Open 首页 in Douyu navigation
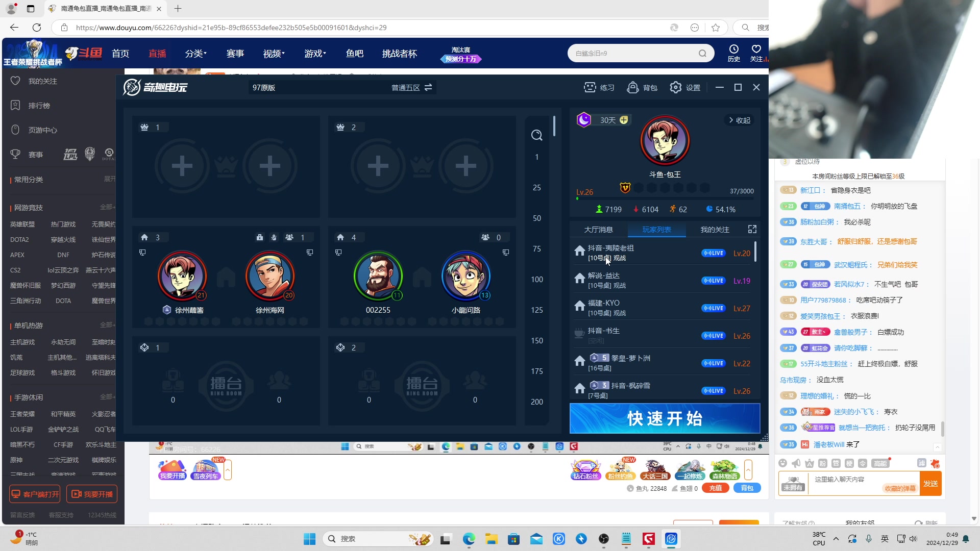Viewport: 980px width, 551px height. click(x=120, y=54)
